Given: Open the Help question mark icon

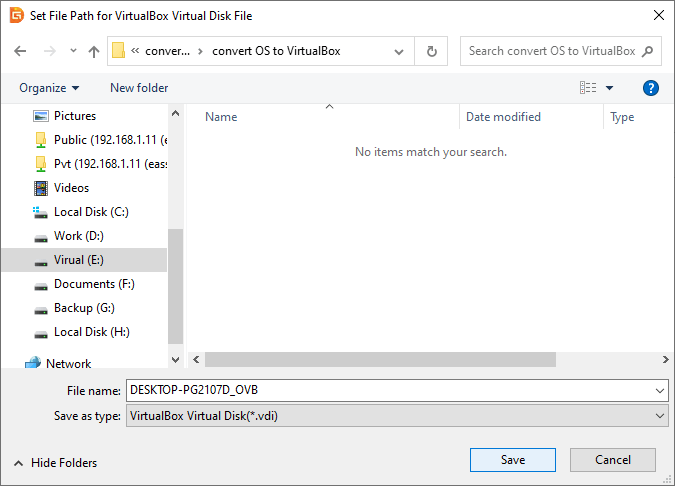Looking at the screenshot, I should pos(650,88).
